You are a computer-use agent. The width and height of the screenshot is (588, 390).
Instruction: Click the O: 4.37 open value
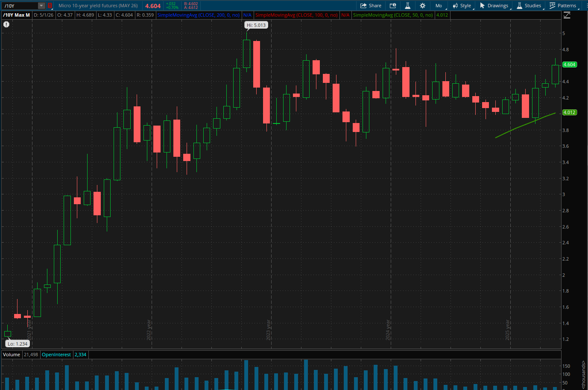pos(65,15)
